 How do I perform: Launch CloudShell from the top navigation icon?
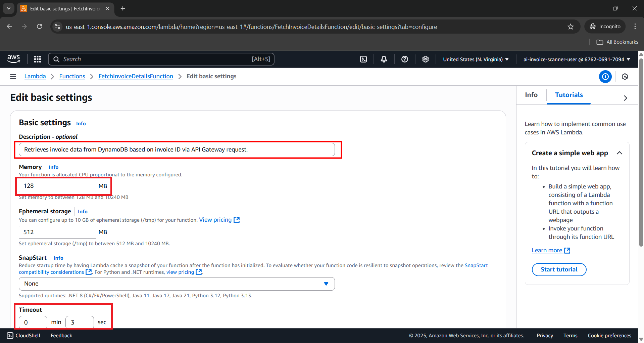tap(363, 59)
